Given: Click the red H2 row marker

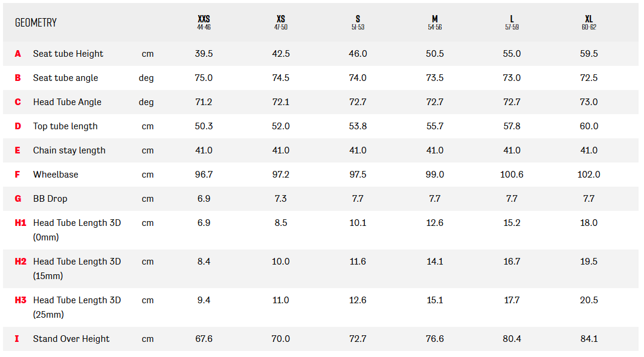Looking at the screenshot, I should [20, 262].
